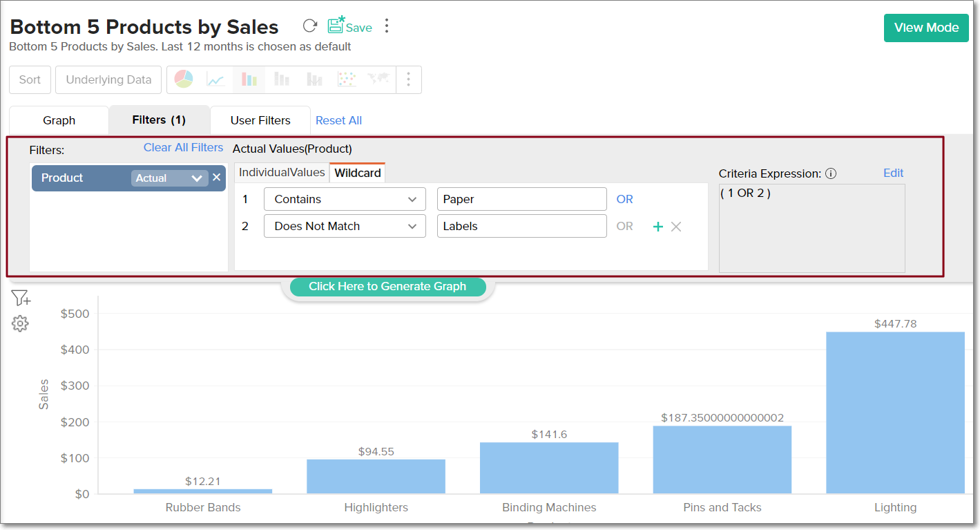Select the line chart icon
Viewport: 980px width, 530px height.
coord(216,80)
